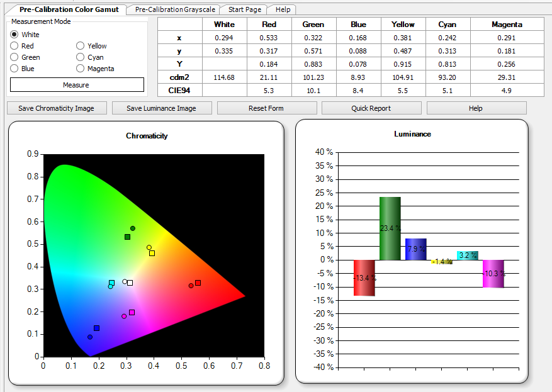The height and width of the screenshot is (392, 552).
Task: Click the Reset Form button
Action: point(266,108)
